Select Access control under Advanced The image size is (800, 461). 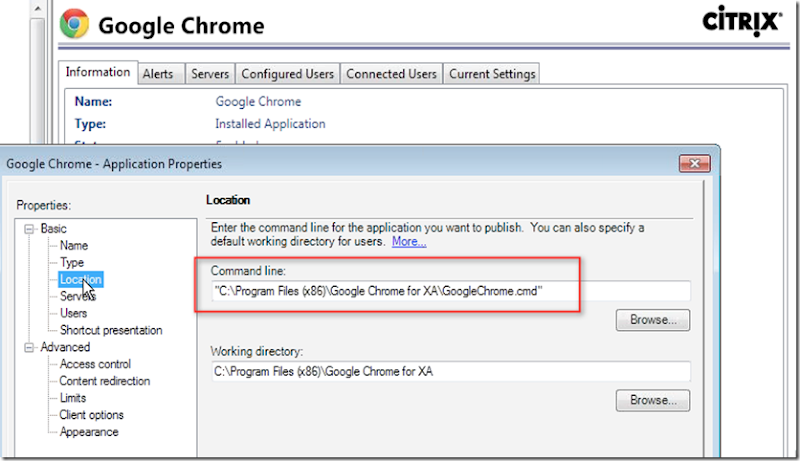coord(95,364)
